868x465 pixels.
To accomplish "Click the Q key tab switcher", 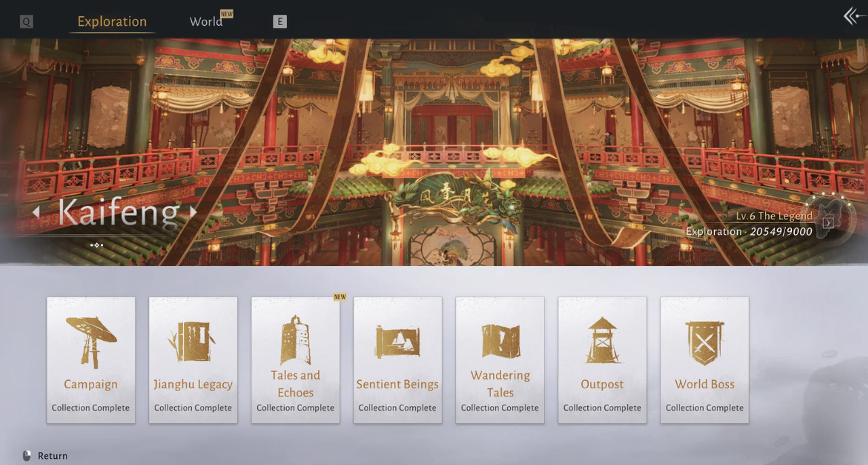I will coord(26,22).
